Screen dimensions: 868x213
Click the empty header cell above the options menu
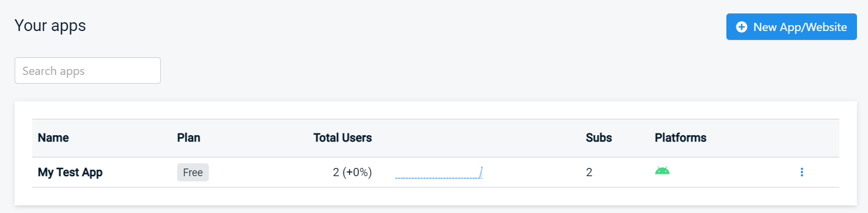point(802,138)
